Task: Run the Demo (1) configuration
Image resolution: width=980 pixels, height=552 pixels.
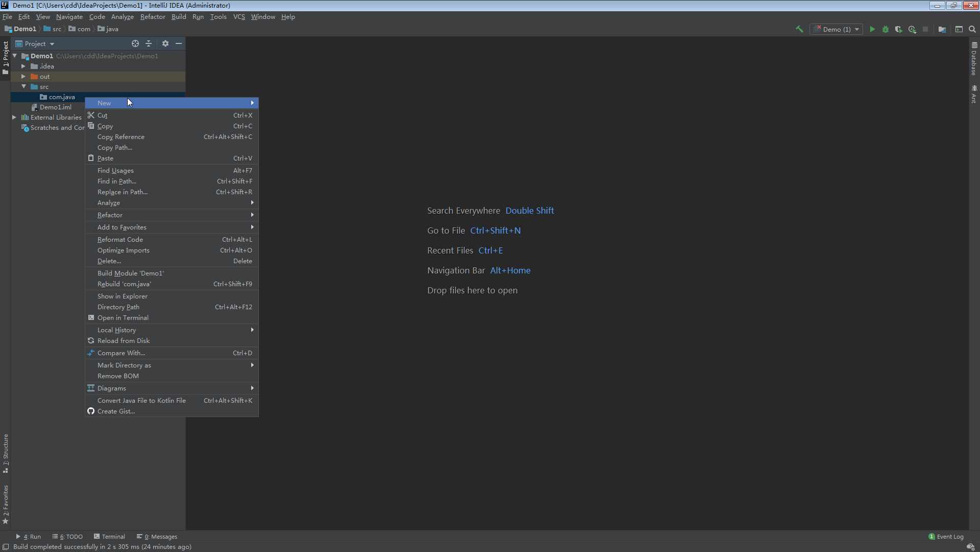Action: click(872, 29)
